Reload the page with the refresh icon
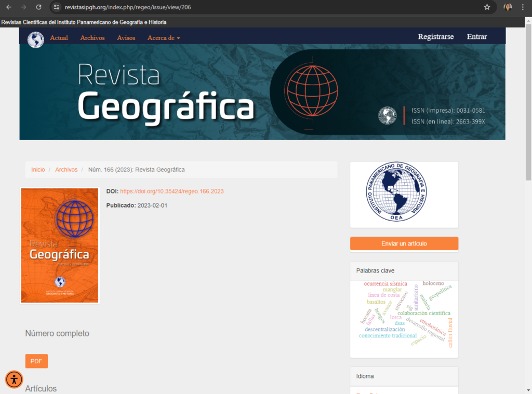Viewport: 532px width, 394px height. tap(38, 7)
